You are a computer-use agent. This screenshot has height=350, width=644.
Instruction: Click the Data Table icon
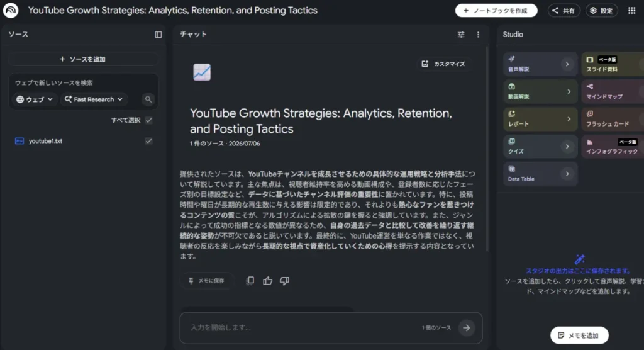click(511, 169)
